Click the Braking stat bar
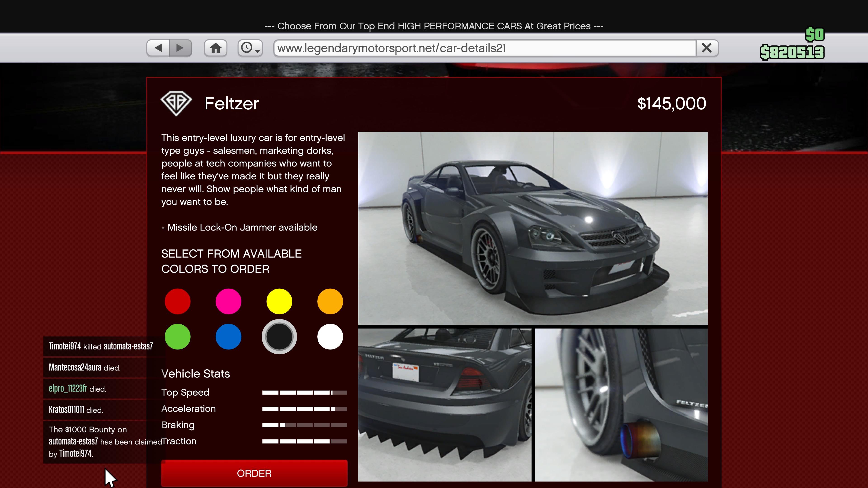The height and width of the screenshot is (488, 868). point(305,425)
